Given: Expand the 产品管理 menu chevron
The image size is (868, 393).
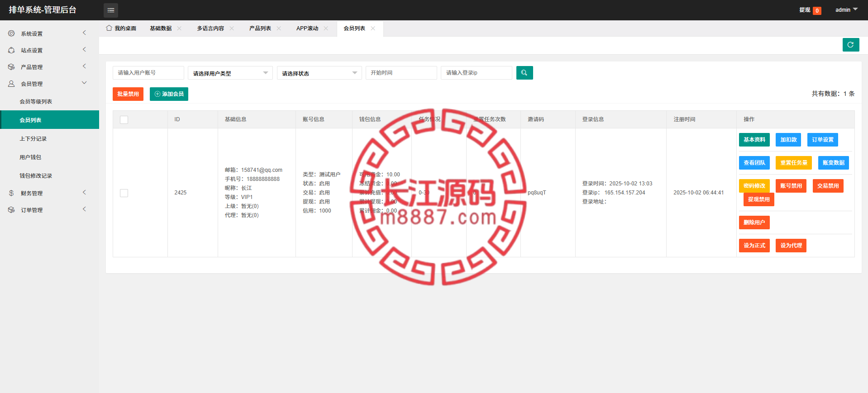Looking at the screenshot, I should click(x=84, y=66).
